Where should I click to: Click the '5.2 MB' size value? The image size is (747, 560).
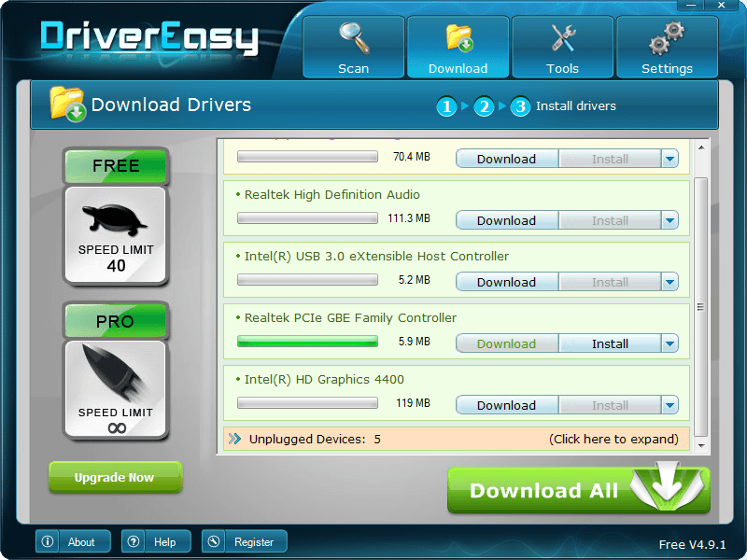coord(415,279)
